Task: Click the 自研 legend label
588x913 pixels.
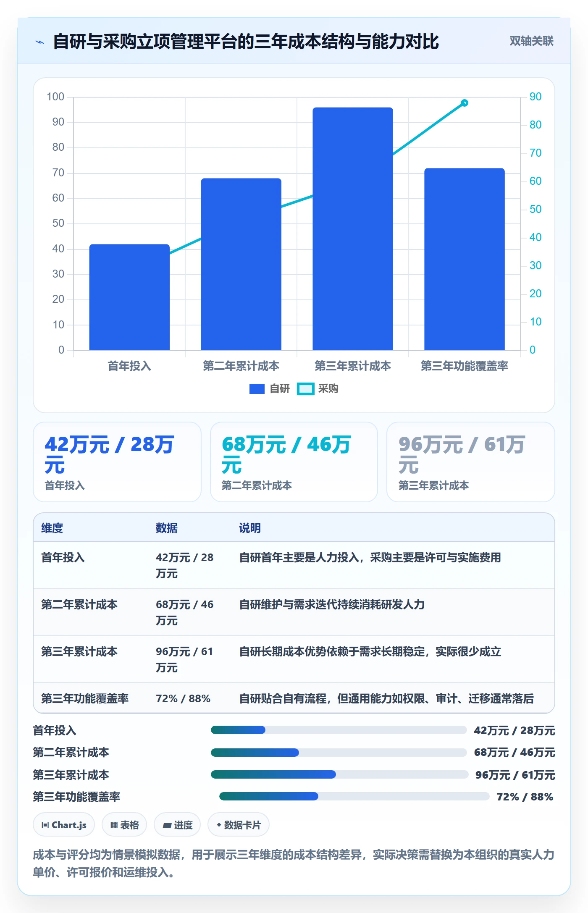Action: [280, 389]
